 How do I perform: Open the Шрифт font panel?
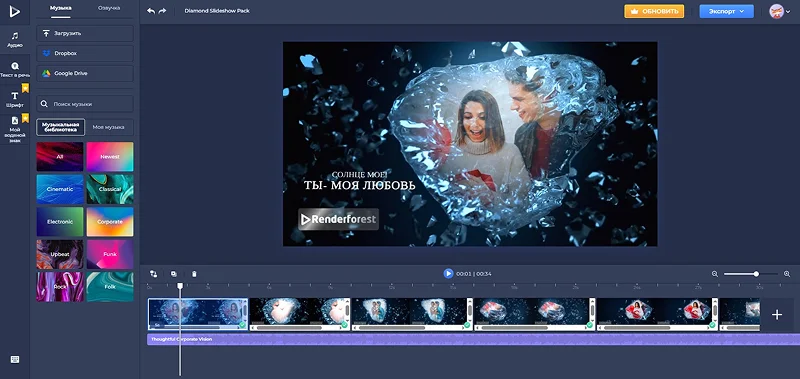click(15, 99)
